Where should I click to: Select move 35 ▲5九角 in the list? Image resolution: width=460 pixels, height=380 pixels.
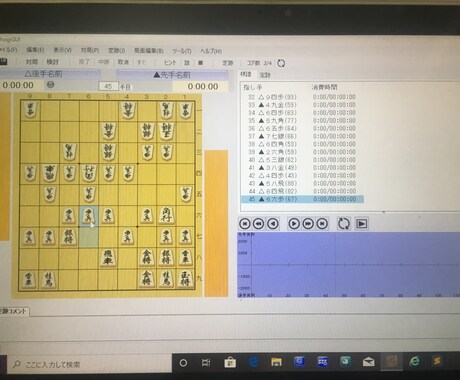(x=302, y=120)
